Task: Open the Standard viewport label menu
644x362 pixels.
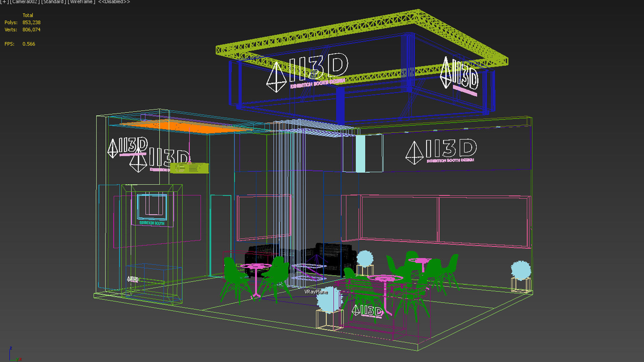Action: pyautogui.click(x=54, y=2)
